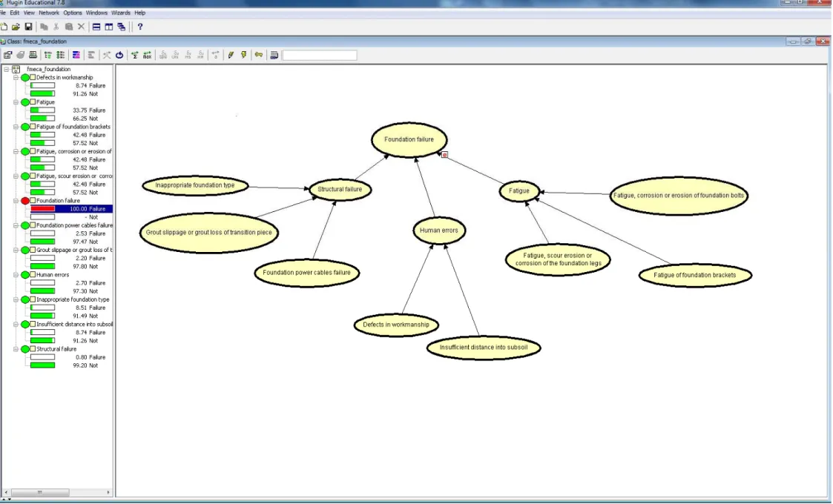This screenshot has height=504, width=833.
Task: Collapse Grout slippage tree node
Action: tap(16, 250)
